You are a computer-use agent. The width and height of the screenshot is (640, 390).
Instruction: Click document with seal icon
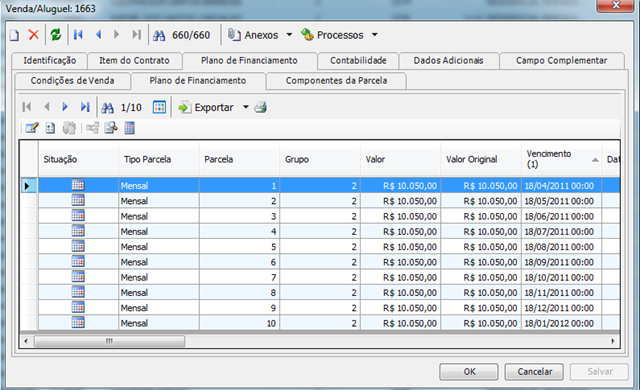pos(111,128)
